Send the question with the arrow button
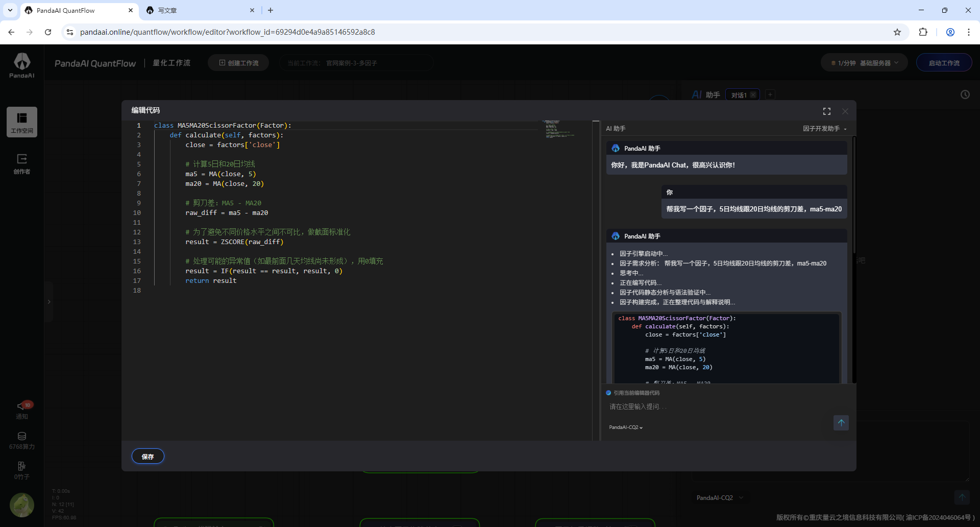 pos(841,423)
